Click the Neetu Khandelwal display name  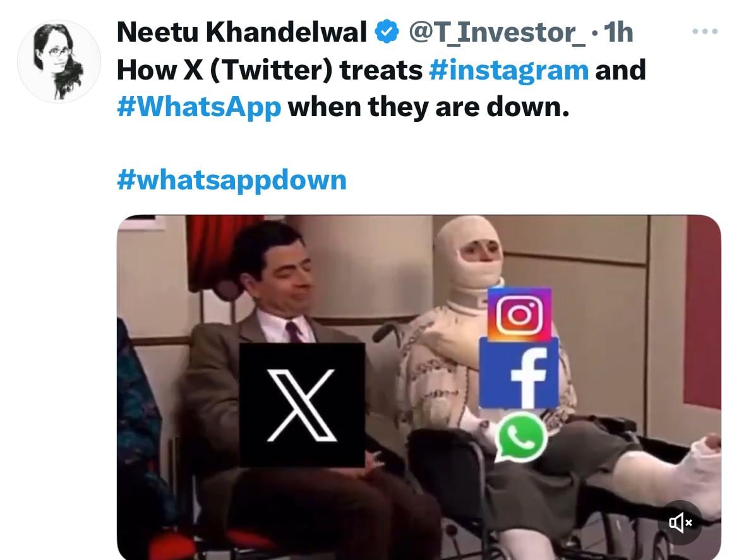241,32
